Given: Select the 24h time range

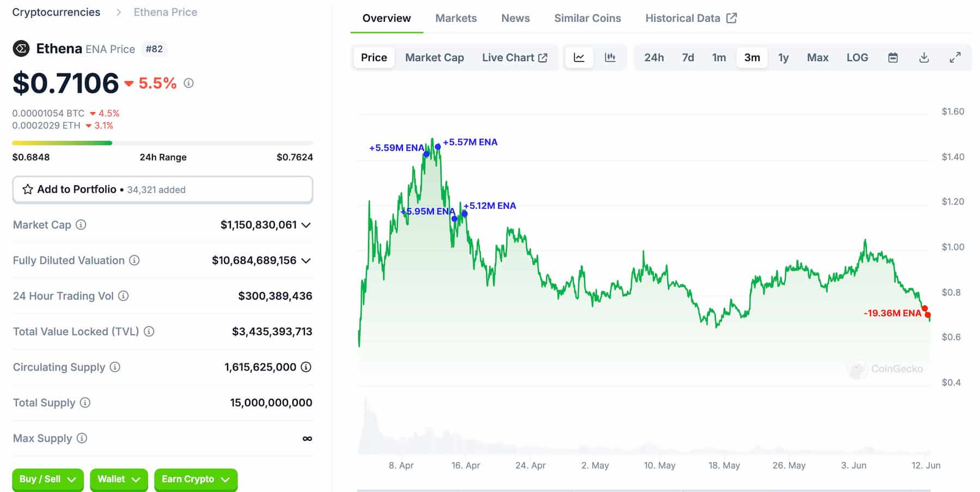Looking at the screenshot, I should [654, 58].
